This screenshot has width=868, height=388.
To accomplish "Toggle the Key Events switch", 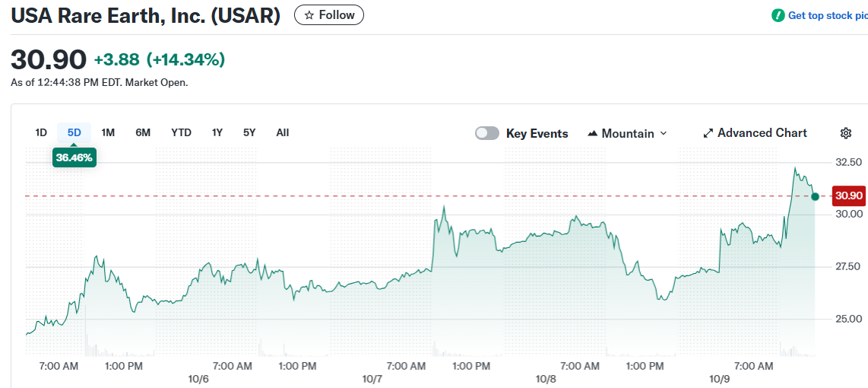I will pyautogui.click(x=487, y=133).
